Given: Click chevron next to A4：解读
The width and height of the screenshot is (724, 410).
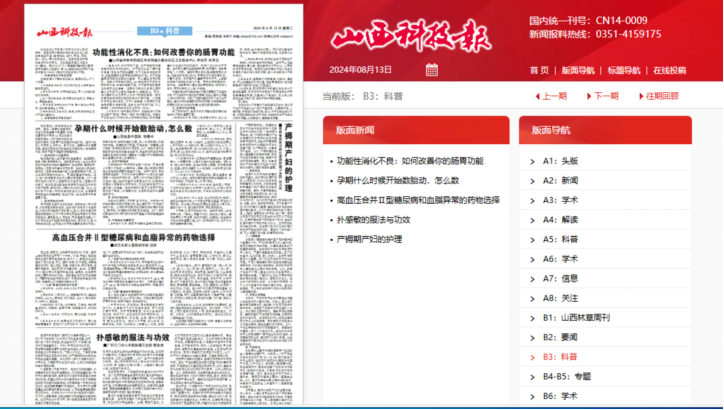Looking at the screenshot, I should tap(532, 220).
